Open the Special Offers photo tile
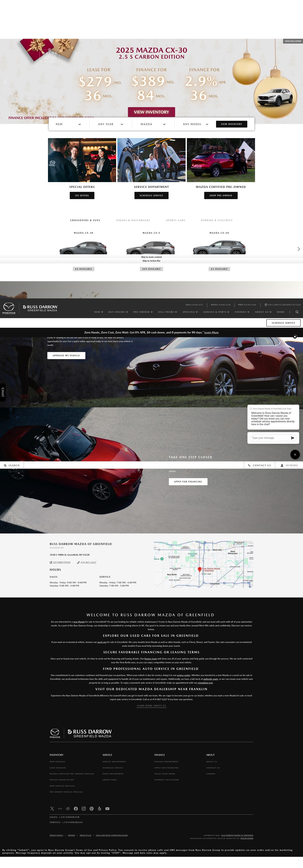The image size is (303, 868). pyautogui.click(x=82, y=160)
